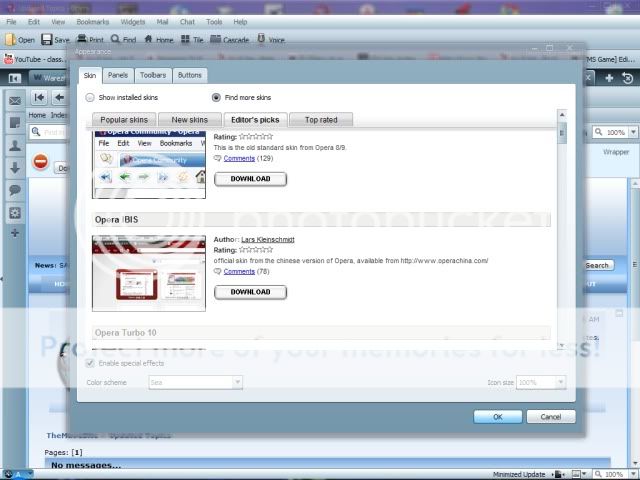Activate the Voice toolbar icon
Image resolution: width=640 pixels, height=480 pixels.
261,39
